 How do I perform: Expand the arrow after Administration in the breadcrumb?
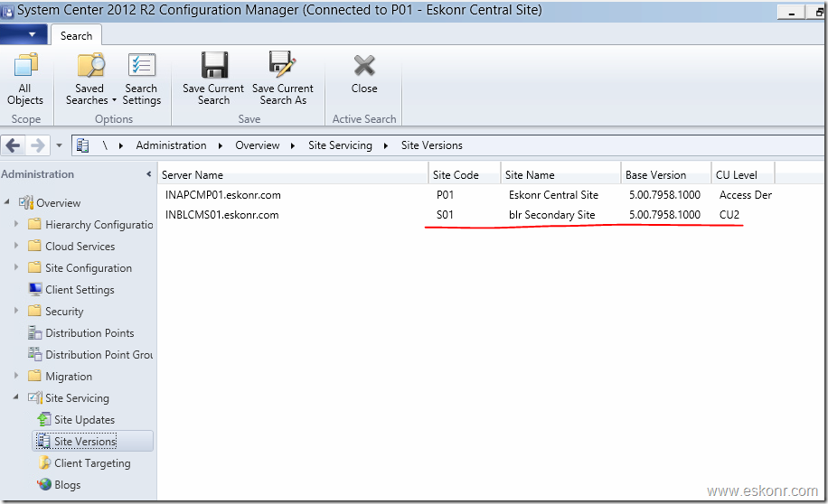pyautogui.click(x=221, y=145)
